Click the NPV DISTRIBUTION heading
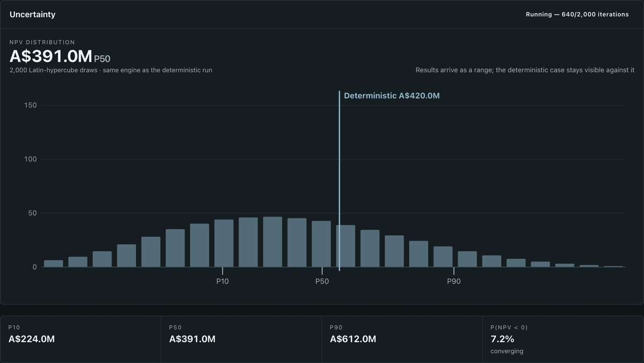 pyautogui.click(x=42, y=42)
